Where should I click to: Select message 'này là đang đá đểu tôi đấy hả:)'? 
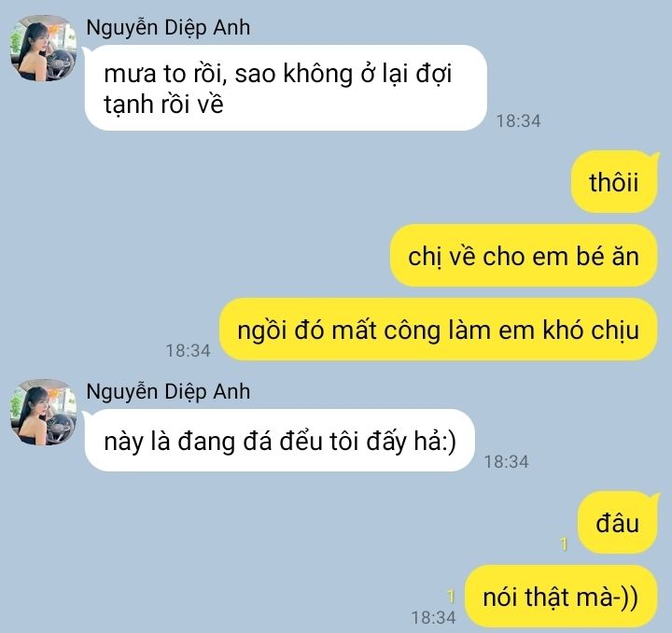coord(279,441)
